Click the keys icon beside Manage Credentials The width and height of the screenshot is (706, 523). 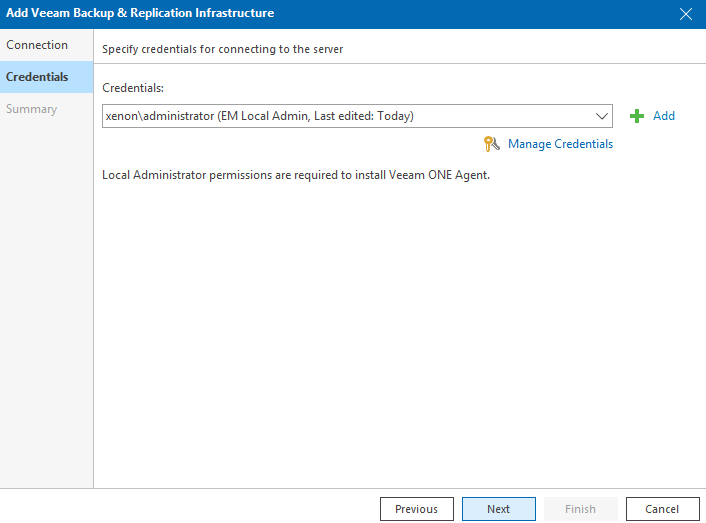click(x=492, y=144)
